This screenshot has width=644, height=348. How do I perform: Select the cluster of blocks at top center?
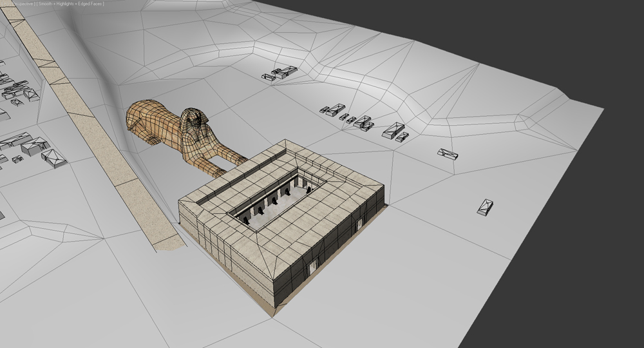click(280, 73)
